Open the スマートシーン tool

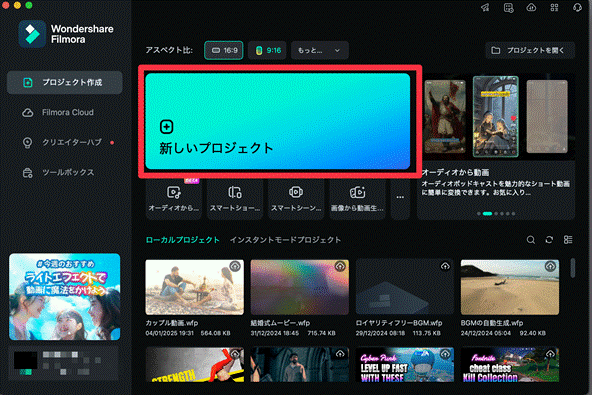click(296, 199)
